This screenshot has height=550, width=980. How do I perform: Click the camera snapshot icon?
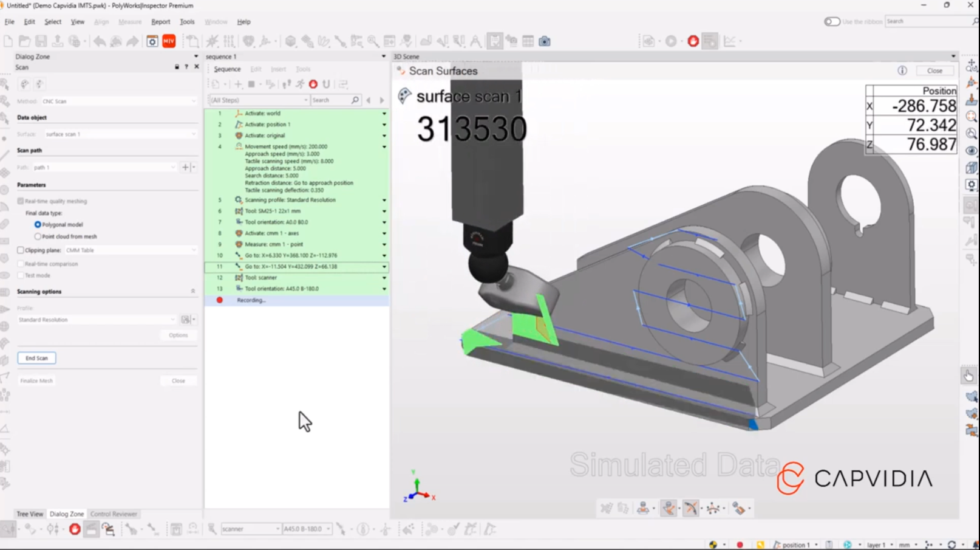pos(545,41)
